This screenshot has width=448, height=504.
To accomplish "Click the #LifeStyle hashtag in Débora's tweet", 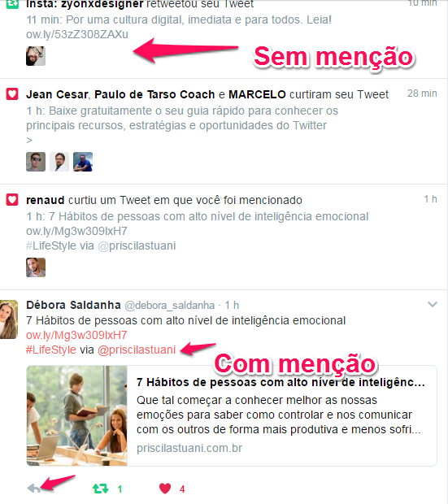I will [x=51, y=350].
